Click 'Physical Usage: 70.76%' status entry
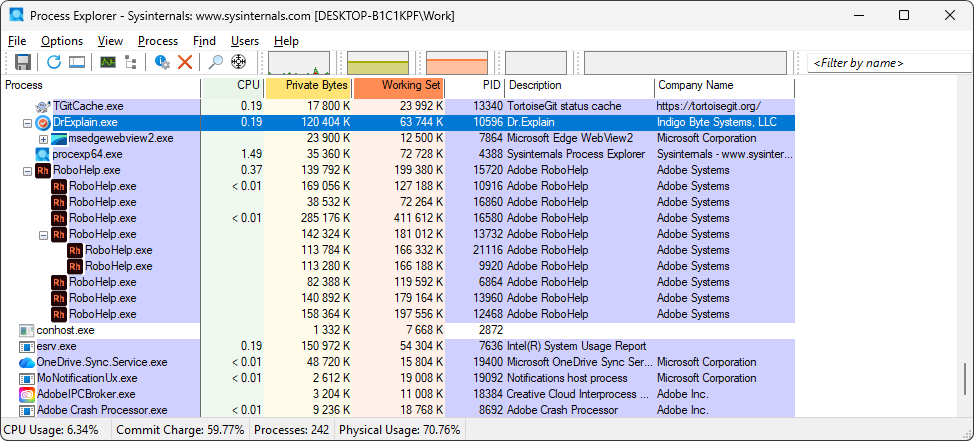 [x=400, y=430]
